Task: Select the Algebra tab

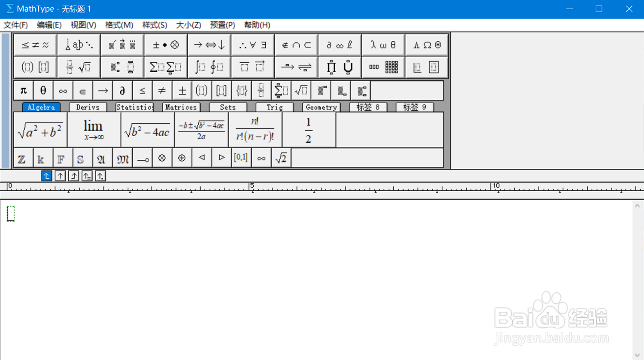Action: tap(41, 107)
